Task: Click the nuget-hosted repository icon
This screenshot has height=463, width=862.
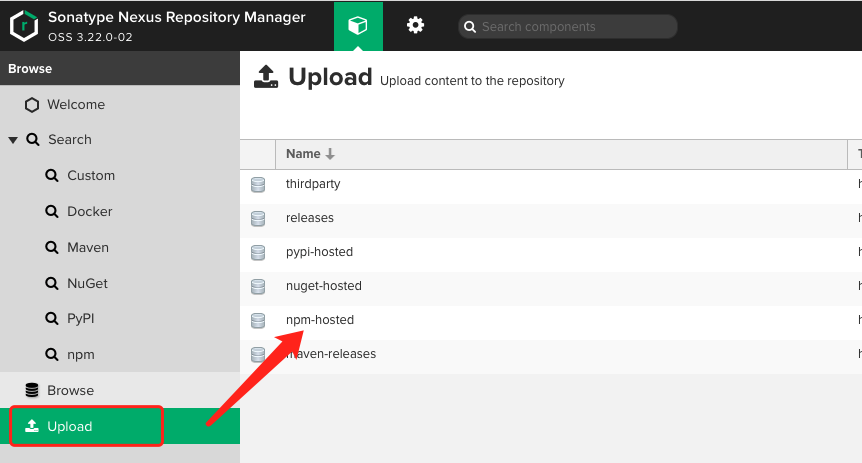Action: coord(258,287)
